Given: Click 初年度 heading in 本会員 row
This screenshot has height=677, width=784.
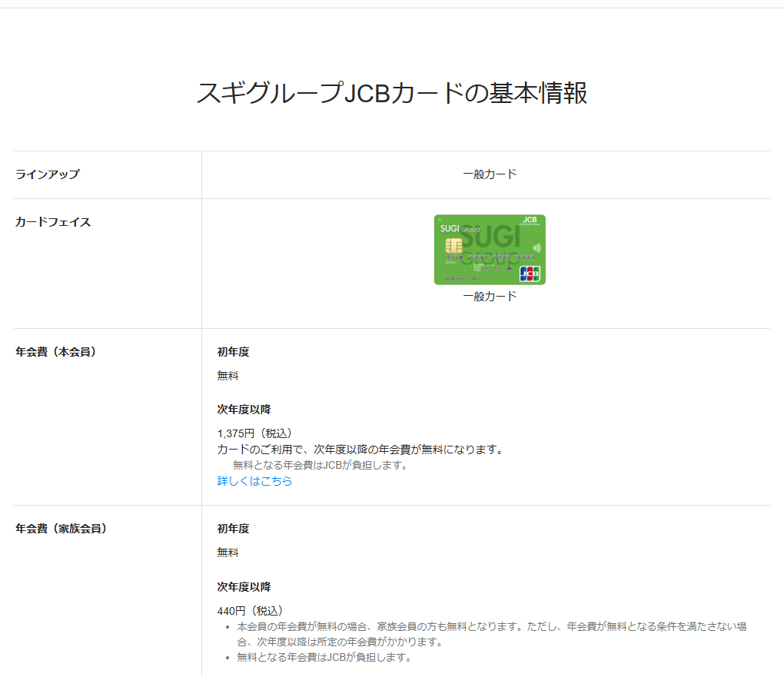Looking at the screenshot, I should pyautogui.click(x=233, y=352).
